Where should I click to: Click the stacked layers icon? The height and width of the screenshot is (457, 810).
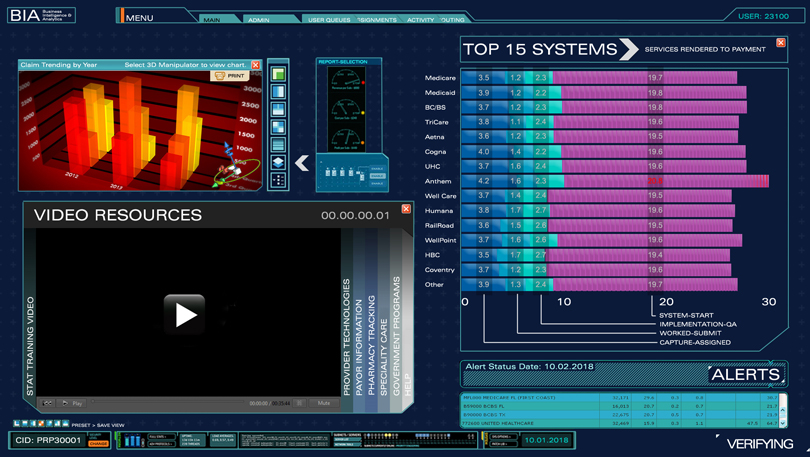[x=278, y=162]
